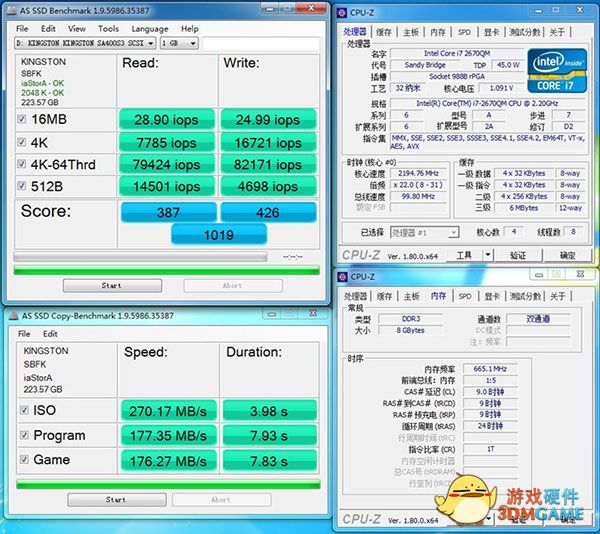Screen dimensions: 600x534
Task: Disable the 512B test checkbox
Action: click(23, 186)
